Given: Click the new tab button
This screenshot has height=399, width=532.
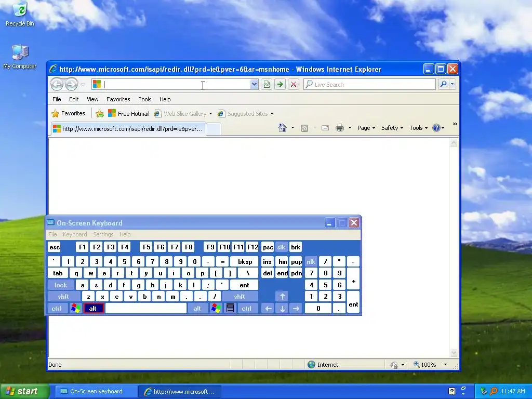Looking at the screenshot, I should click(214, 129).
